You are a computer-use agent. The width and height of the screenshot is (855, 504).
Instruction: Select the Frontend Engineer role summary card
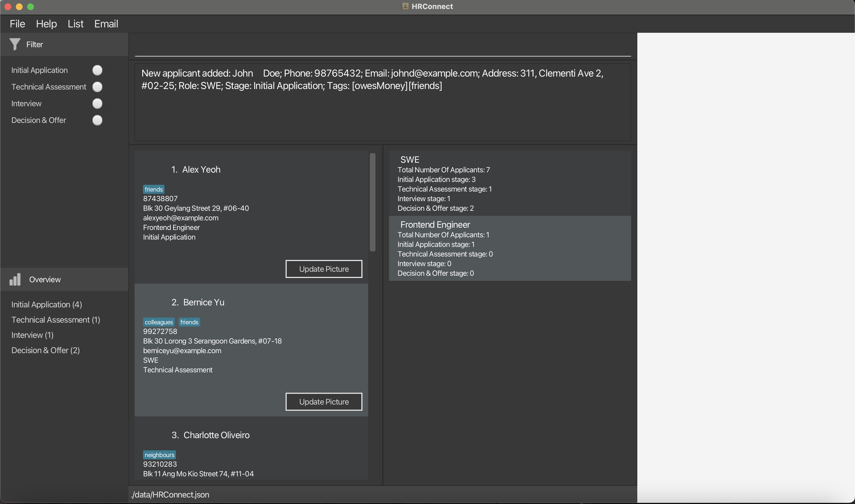[509, 248]
